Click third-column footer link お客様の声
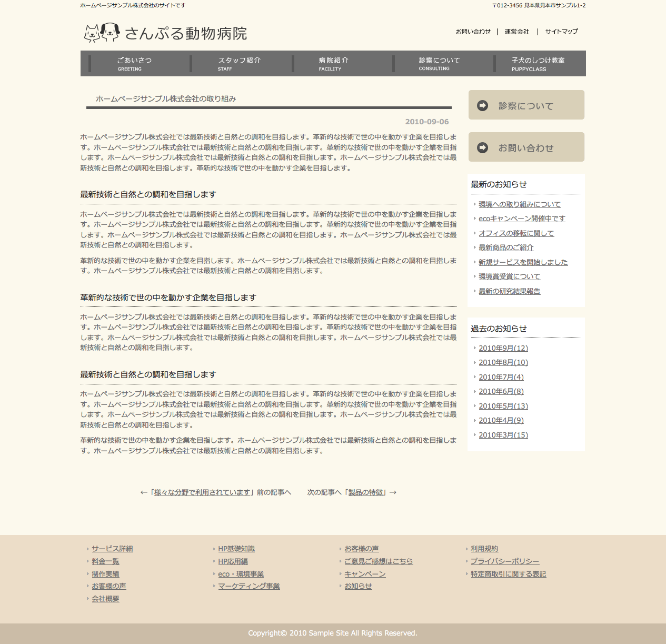 click(361, 549)
